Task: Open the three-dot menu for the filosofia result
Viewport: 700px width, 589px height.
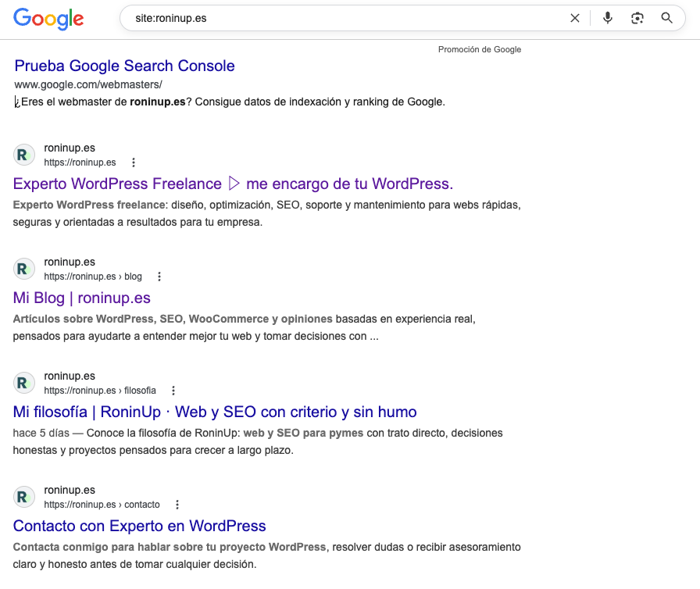Action: coord(173,391)
